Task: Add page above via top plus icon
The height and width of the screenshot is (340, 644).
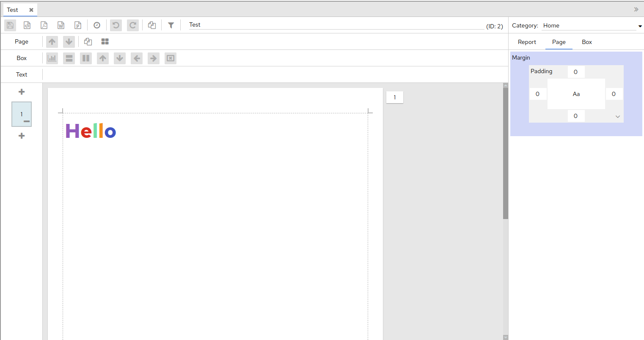Action: (x=22, y=92)
